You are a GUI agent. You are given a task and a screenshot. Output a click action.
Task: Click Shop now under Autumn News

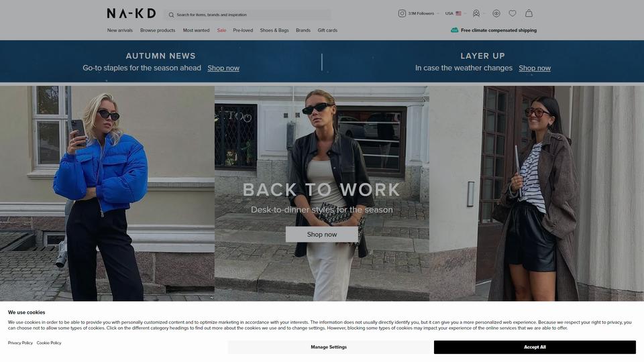click(223, 68)
